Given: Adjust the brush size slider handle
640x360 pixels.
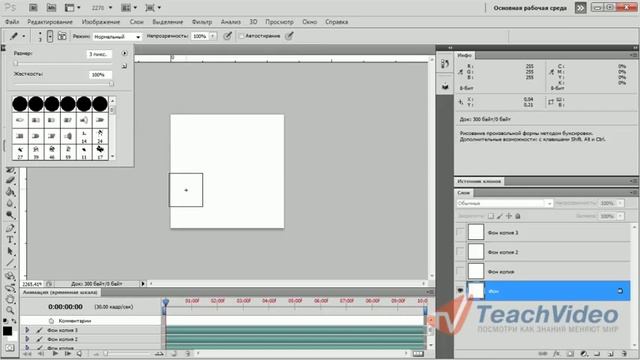Looking at the screenshot, I should click(16, 63).
